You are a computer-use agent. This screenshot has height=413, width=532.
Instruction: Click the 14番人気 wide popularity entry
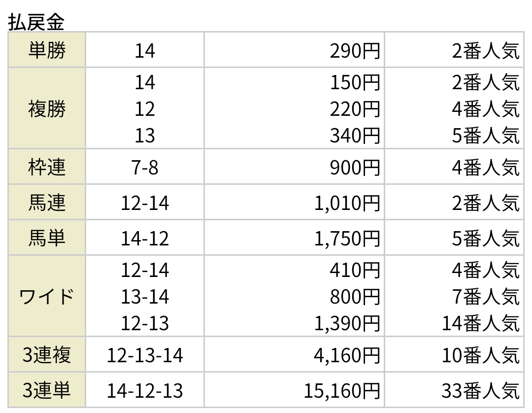(480, 323)
